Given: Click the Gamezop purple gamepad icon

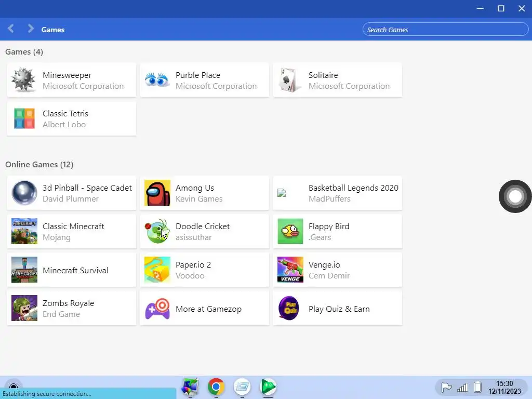Looking at the screenshot, I should (x=157, y=309).
